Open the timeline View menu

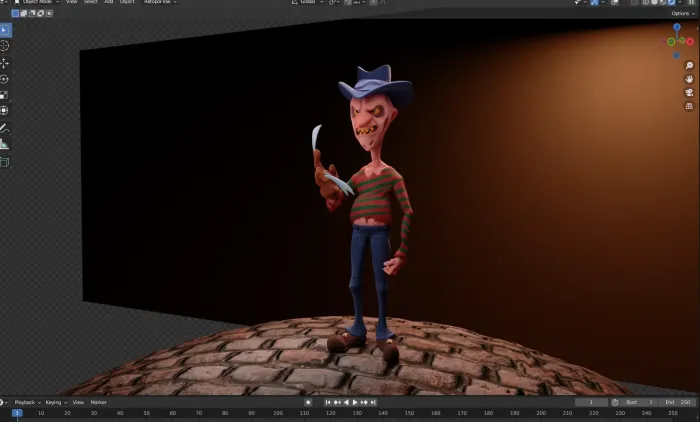click(x=78, y=402)
